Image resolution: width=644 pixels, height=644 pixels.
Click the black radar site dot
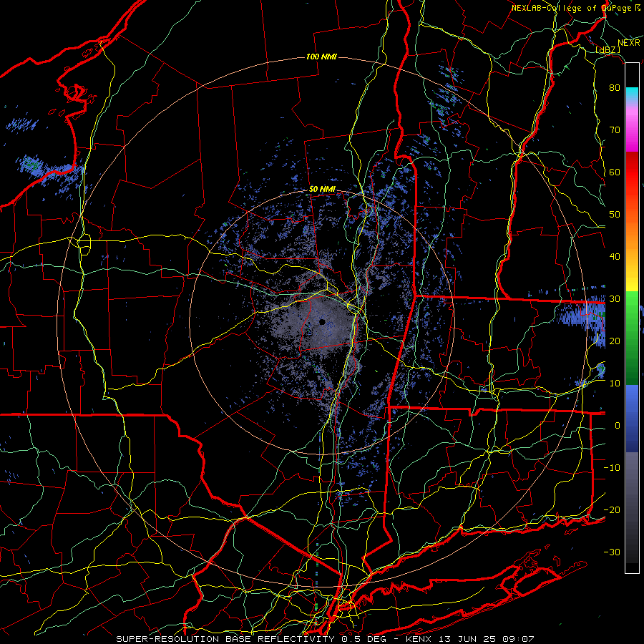pyautogui.click(x=322, y=322)
